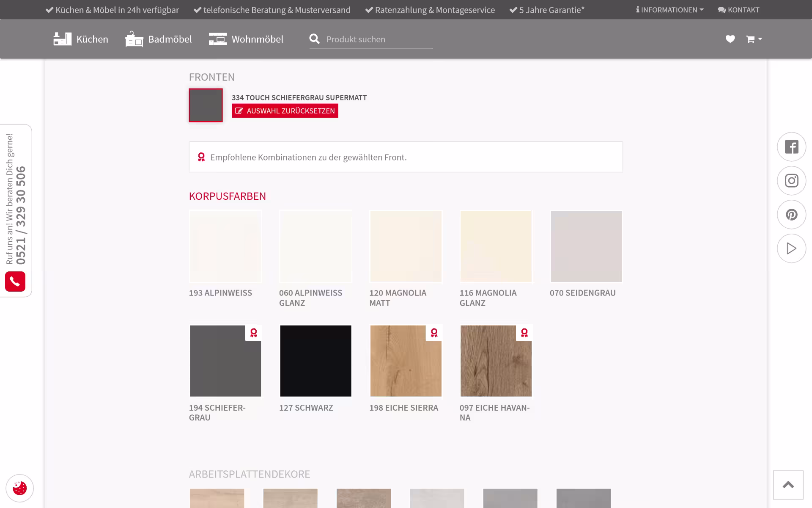Image resolution: width=812 pixels, height=508 pixels.
Task: Choose the 198 Eiche Sierra swatch
Action: [406, 361]
